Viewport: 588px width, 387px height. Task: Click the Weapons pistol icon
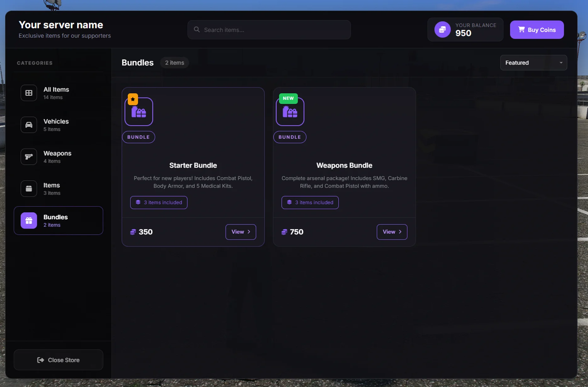tap(29, 157)
